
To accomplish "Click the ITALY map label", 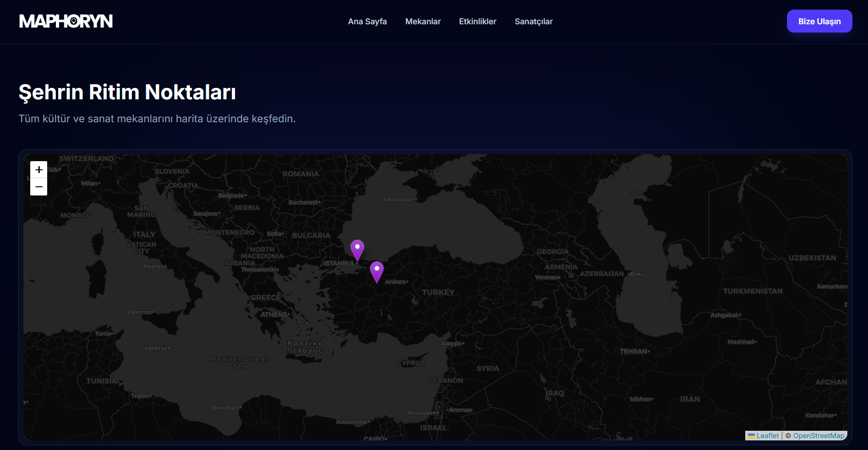I will coord(144,234).
